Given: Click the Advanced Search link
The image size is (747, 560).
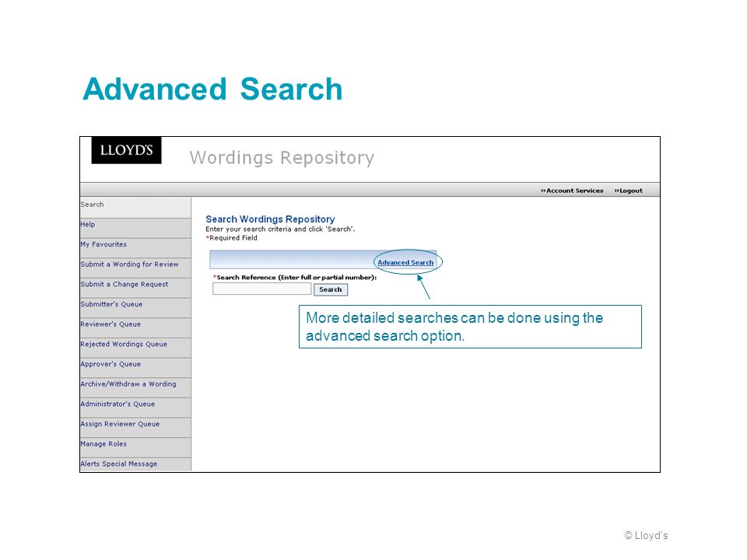Looking at the screenshot, I should coord(405,262).
